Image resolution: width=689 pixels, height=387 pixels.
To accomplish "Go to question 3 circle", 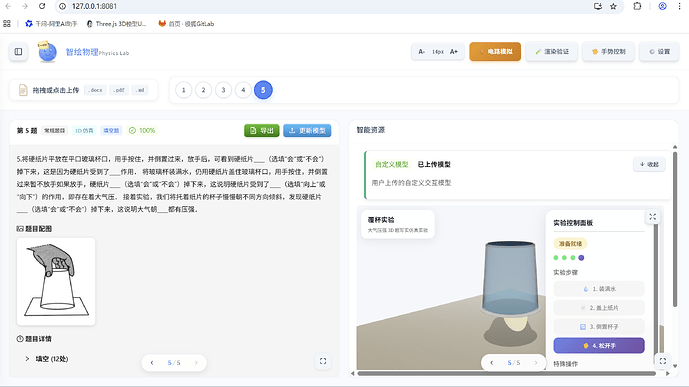I will (223, 90).
